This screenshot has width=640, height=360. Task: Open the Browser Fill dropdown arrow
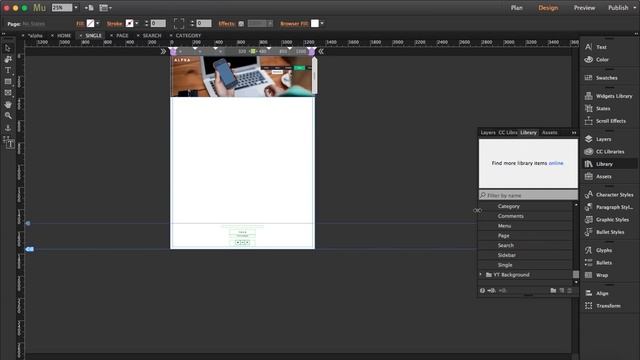pyautogui.click(x=322, y=24)
